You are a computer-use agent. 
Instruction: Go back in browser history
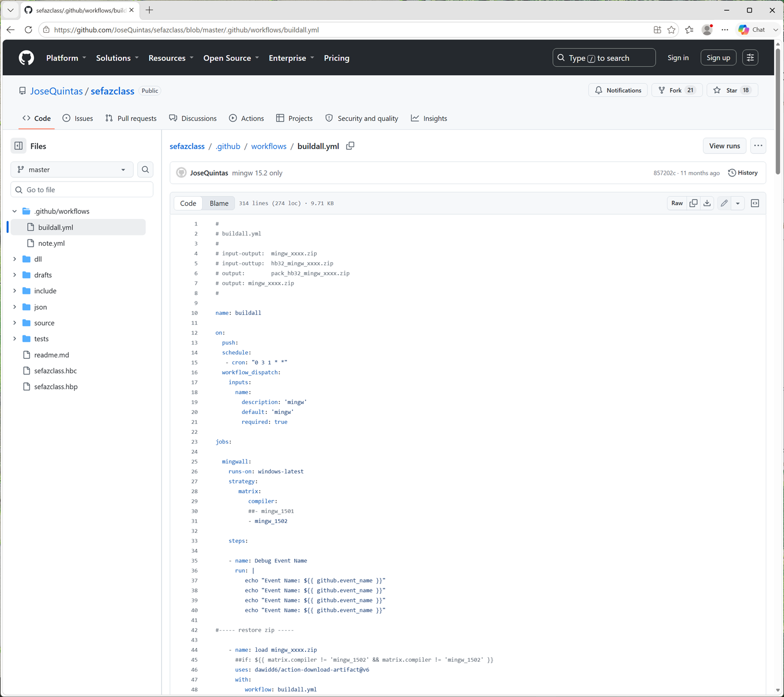coord(10,30)
